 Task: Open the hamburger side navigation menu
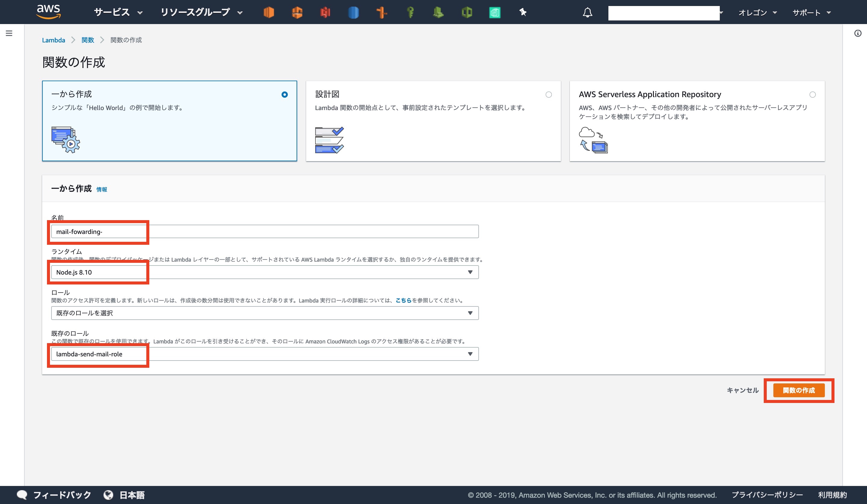coord(9,33)
